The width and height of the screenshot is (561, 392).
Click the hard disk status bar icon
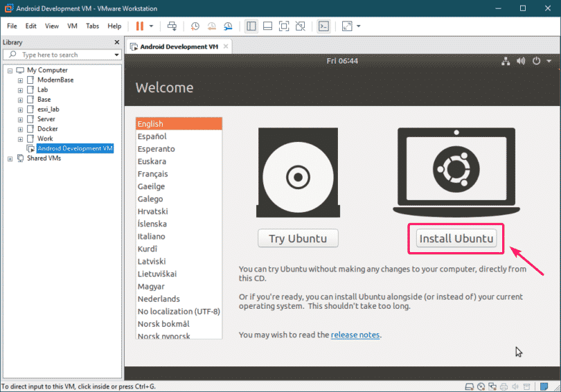tap(469, 386)
